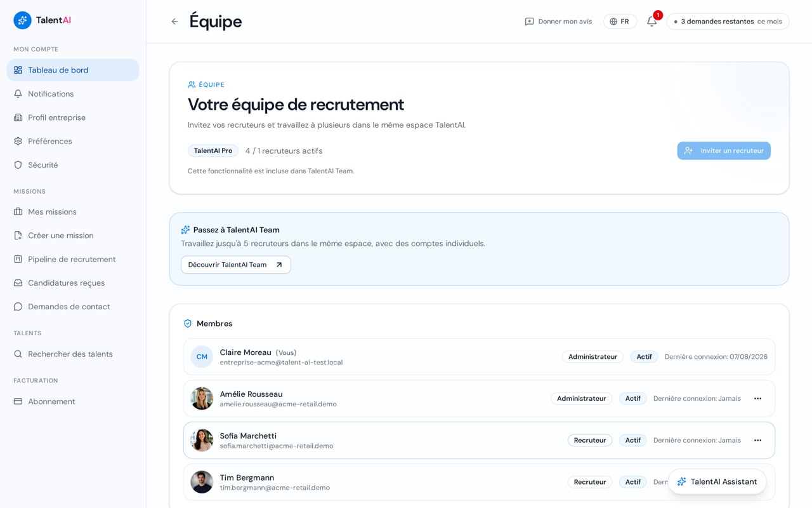The height and width of the screenshot is (508, 812).
Task: View Candidatures reçues
Action: click(x=73, y=283)
